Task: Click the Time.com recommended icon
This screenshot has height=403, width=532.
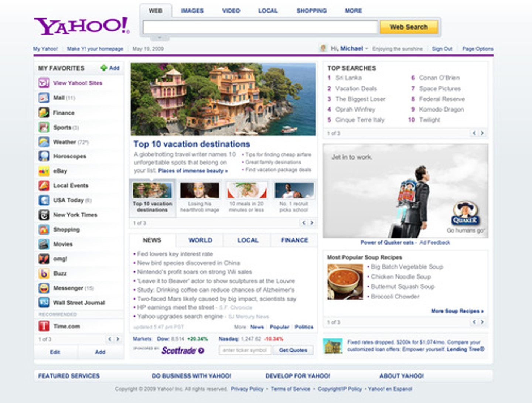Action: 44,326
